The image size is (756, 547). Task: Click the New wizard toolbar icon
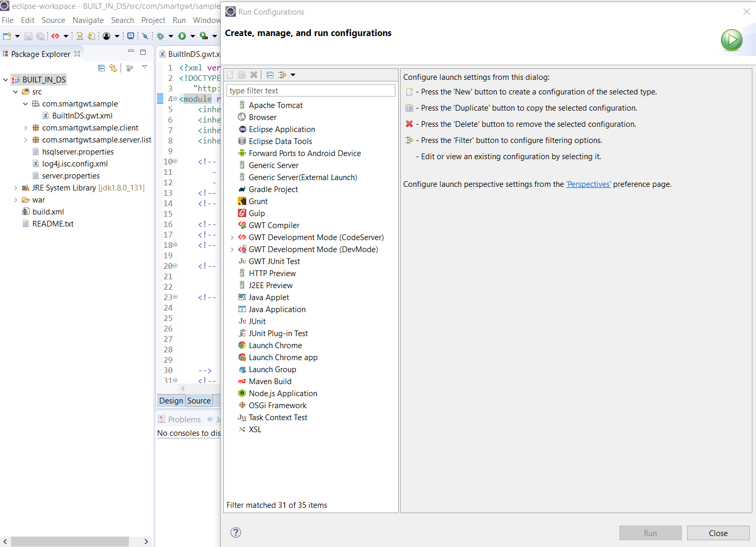point(7,36)
